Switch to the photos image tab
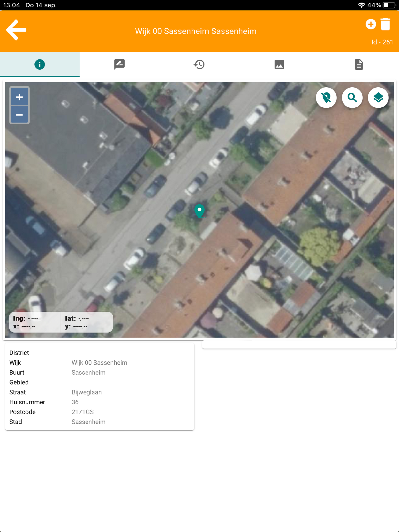 (279, 64)
